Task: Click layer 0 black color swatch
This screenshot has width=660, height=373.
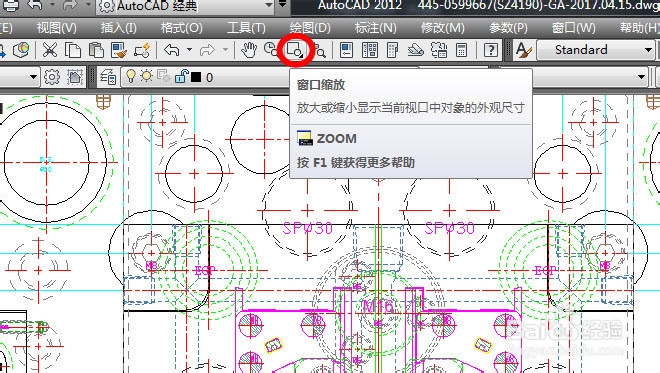Action: [x=196, y=77]
